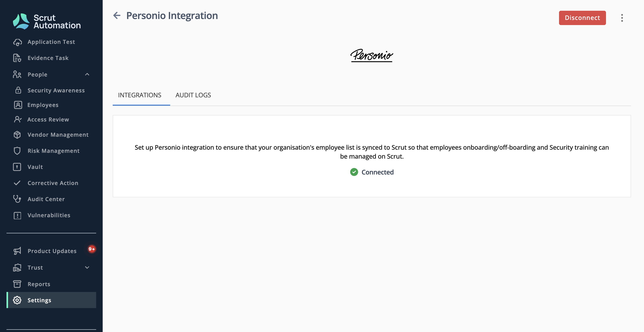Click the Scrut Automation logo

click(47, 21)
